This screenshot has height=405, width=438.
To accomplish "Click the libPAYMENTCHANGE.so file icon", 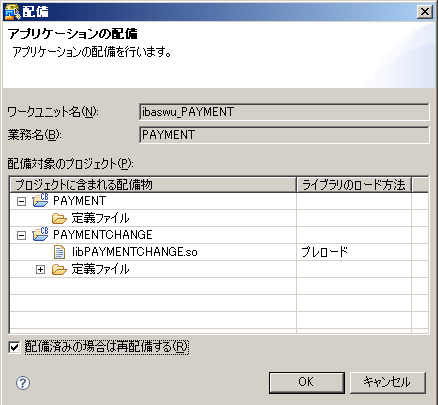I will [x=59, y=252].
